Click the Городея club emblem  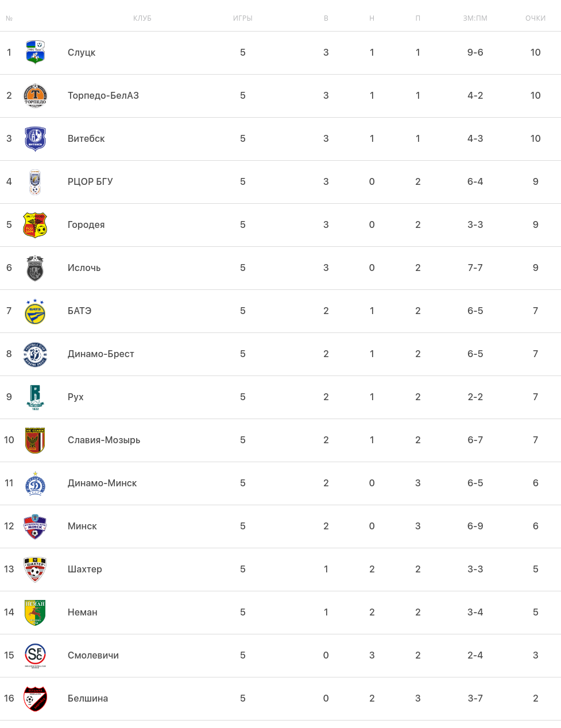pyautogui.click(x=35, y=224)
